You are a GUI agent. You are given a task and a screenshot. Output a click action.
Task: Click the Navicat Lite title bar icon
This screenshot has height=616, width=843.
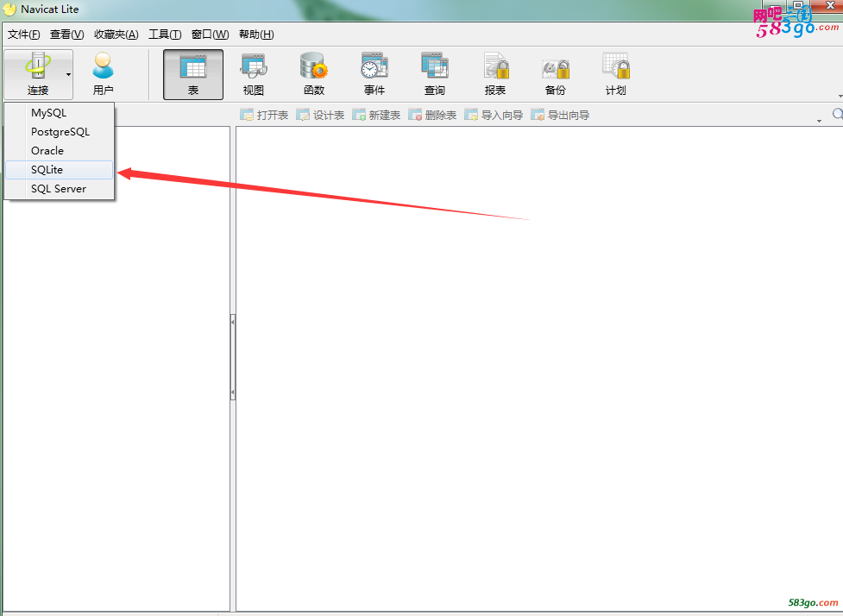pyautogui.click(x=9, y=9)
